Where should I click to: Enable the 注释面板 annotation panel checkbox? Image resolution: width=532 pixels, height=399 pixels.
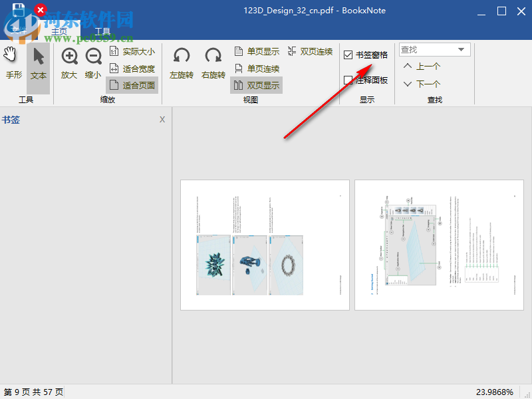(349, 80)
